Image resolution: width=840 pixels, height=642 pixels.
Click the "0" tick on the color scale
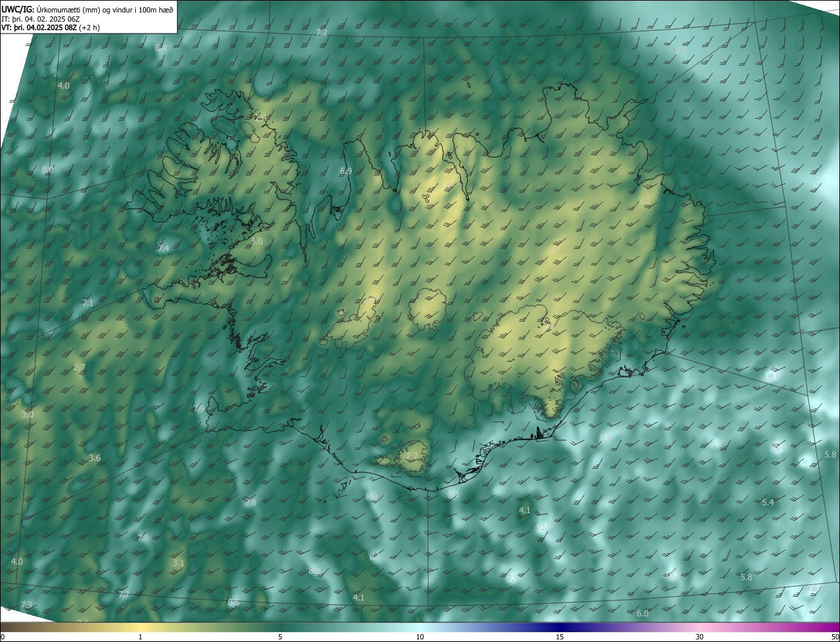coord(2,637)
